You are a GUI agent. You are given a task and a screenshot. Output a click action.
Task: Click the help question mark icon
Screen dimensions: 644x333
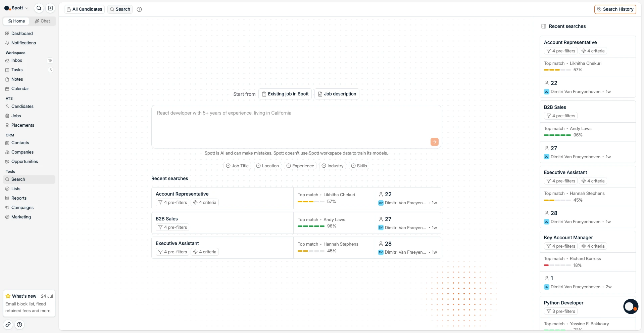coord(19,325)
